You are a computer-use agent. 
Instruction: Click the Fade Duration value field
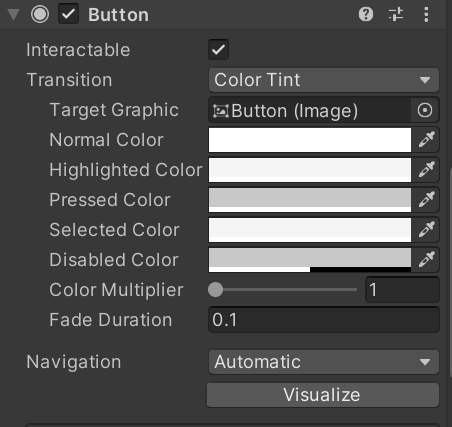coord(324,320)
